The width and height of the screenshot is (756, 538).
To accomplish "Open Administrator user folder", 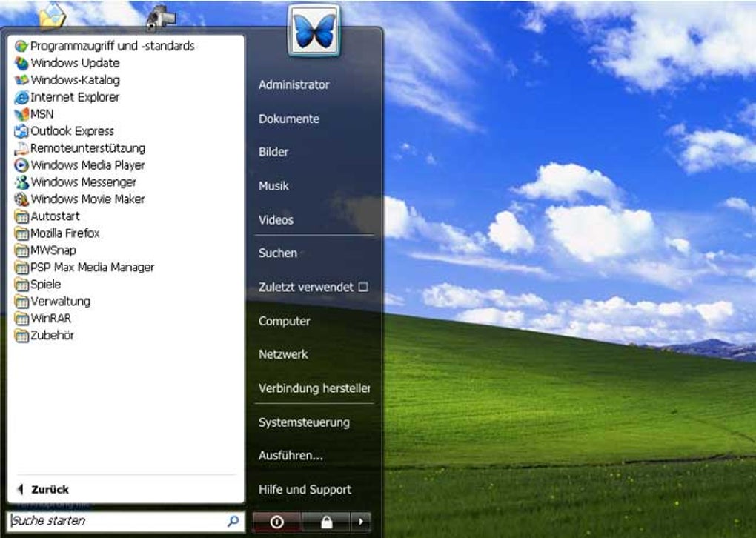I will 294,84.
